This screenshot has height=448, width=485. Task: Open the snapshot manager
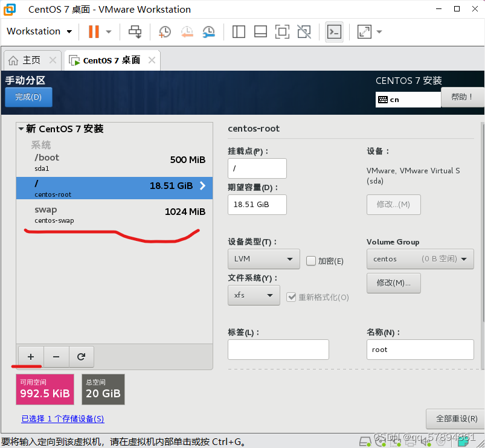[x=209, y=31]
